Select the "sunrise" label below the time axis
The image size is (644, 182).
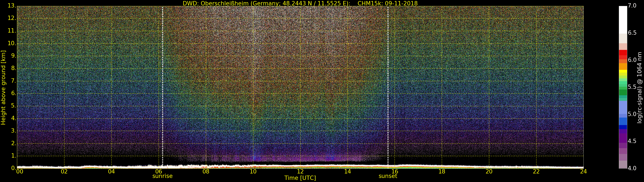163,176
